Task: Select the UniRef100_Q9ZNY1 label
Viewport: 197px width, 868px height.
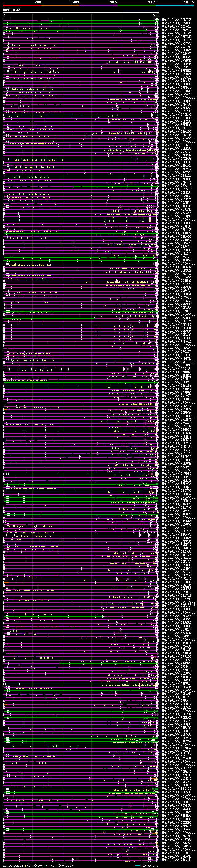Action: tap(177, 419)
